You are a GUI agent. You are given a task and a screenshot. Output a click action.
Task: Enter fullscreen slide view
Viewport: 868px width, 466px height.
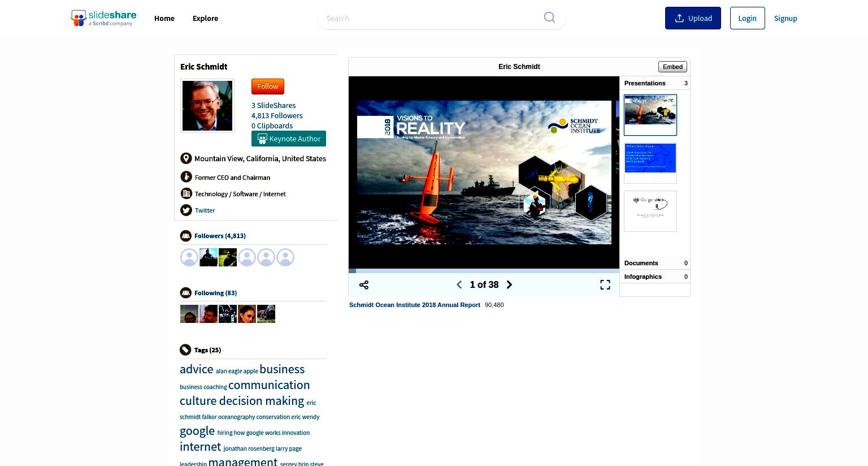[x=605, y=284]
